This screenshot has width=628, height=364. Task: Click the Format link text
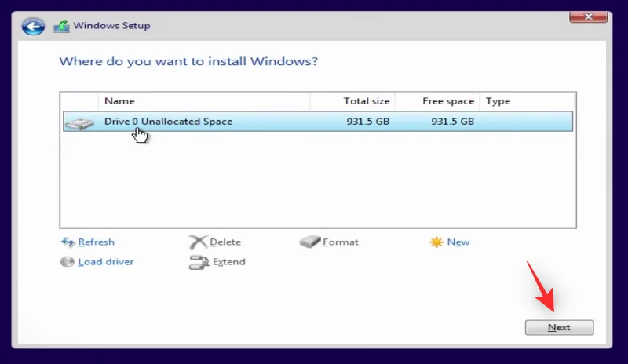click(x=341, y=242)
